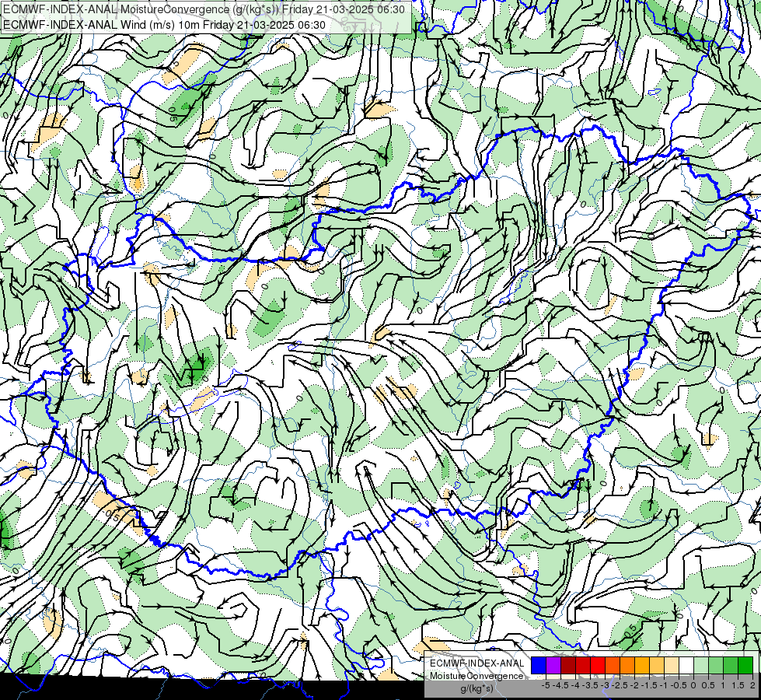This screenshot has width=761, height=700.
Task: Click the legend units text g/(kg*s)
Action: [x=476, y=689]
